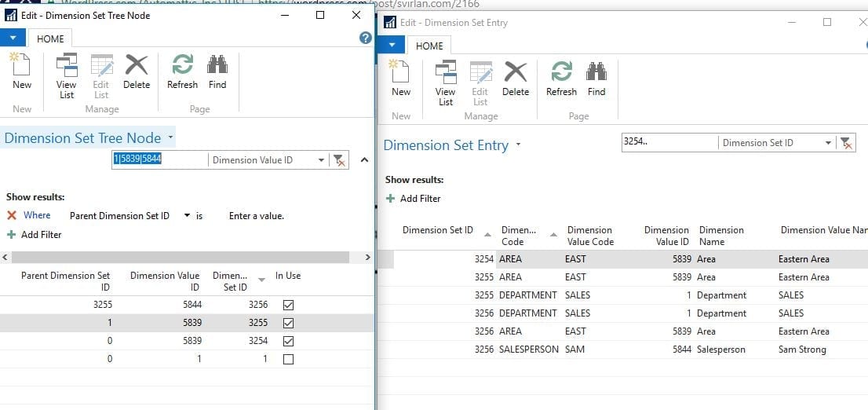Click Delete in Dimension Set Tree Node window
Viewport: 868px width, 410px height.
click(137, 72)
